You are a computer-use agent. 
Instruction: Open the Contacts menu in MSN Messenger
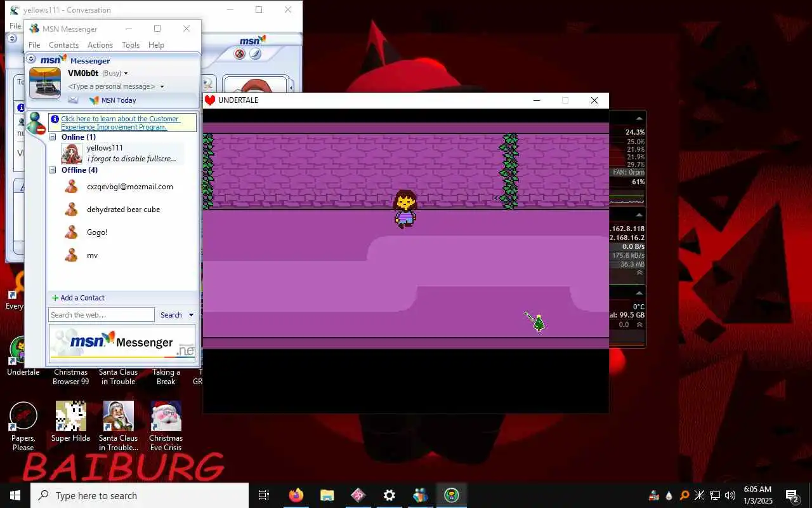tap(63, 45)
